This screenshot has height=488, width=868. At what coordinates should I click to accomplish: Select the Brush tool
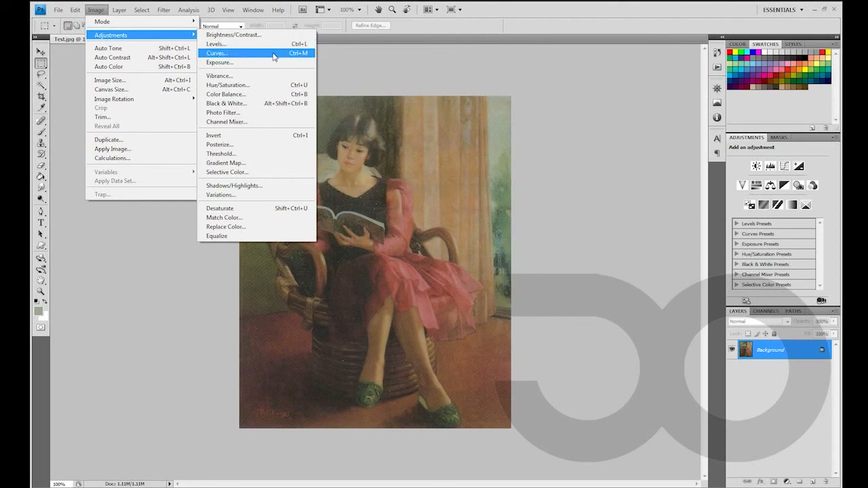[x=41, y=132]
